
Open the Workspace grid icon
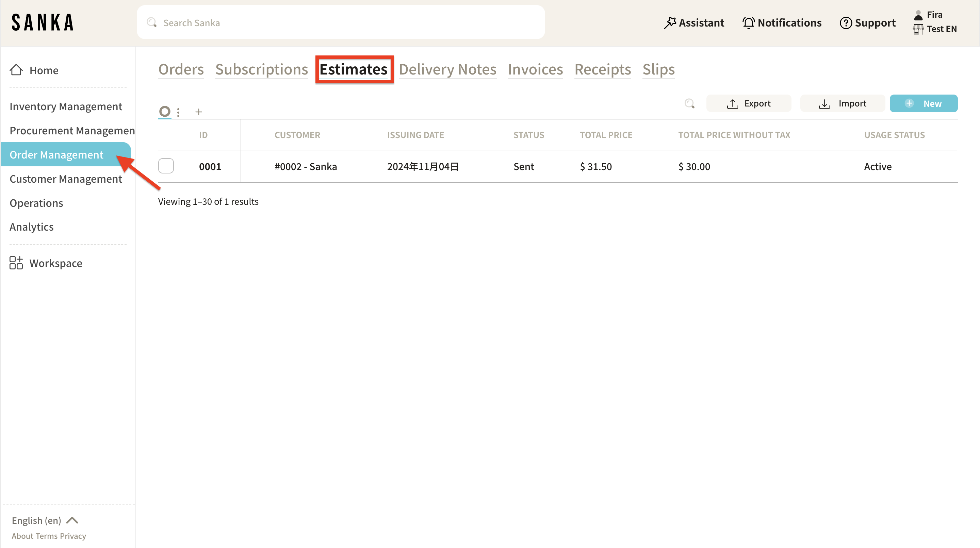tap(16, 263)
